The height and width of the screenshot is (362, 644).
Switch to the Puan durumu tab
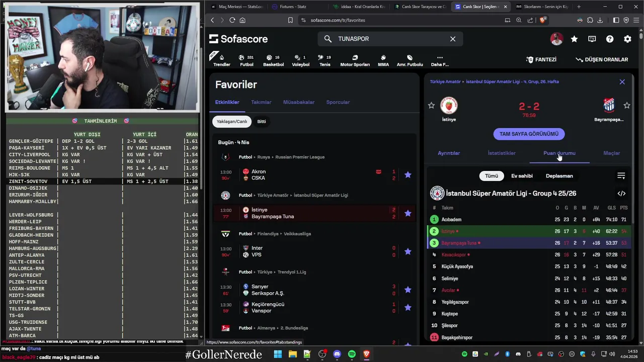tap(559, 153)
